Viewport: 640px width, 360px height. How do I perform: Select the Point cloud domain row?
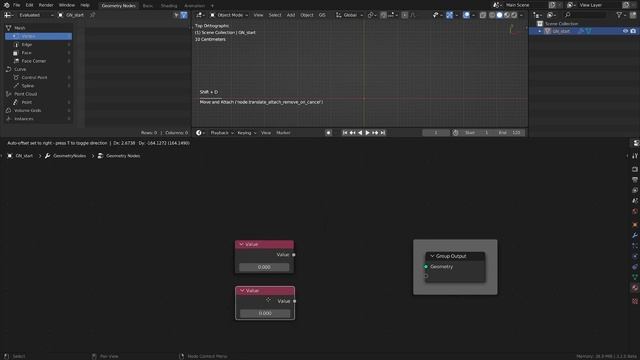[38, 102]
